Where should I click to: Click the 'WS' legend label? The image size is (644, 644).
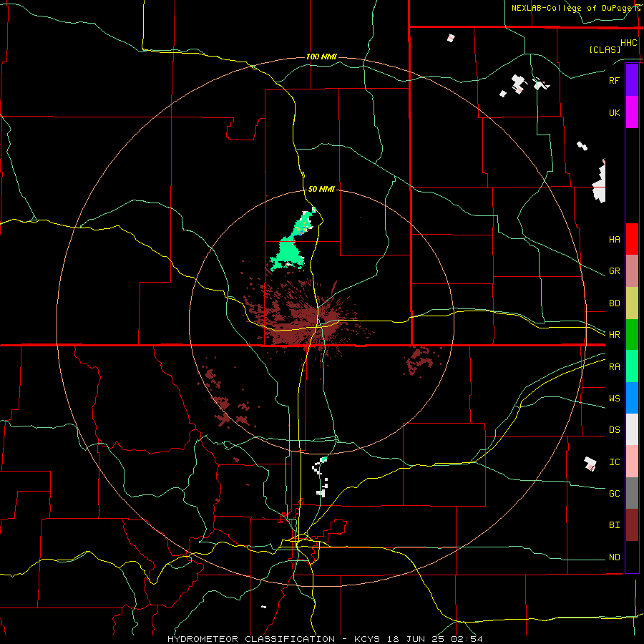coord(614,399)
